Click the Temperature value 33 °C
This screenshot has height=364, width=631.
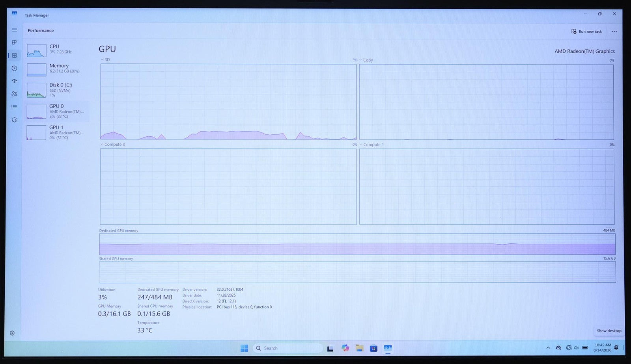coord(145,331)
